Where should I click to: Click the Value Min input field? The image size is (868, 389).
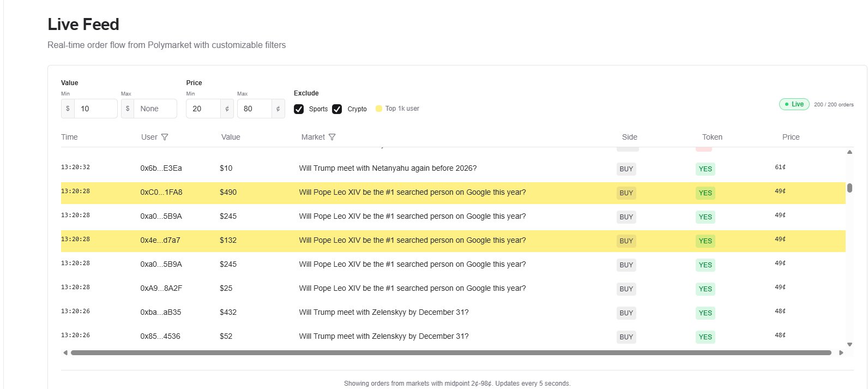[95, 109]
